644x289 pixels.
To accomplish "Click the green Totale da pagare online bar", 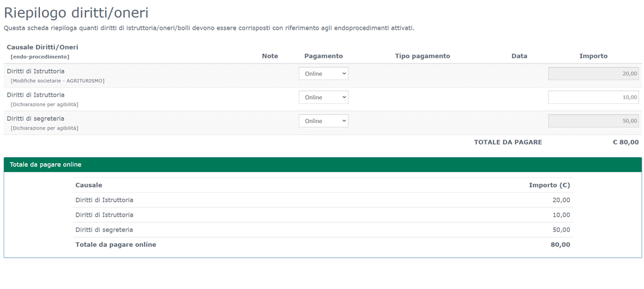I will point(323,165).
